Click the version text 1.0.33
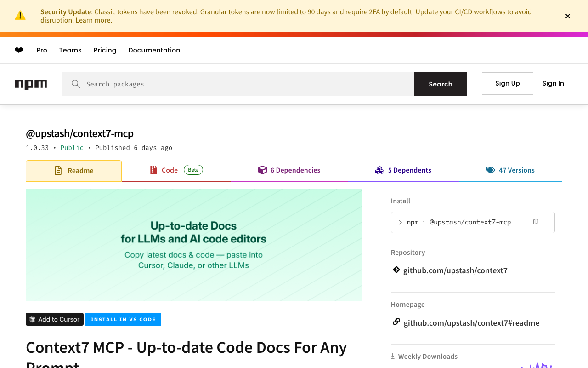 (x=37, y=148)
